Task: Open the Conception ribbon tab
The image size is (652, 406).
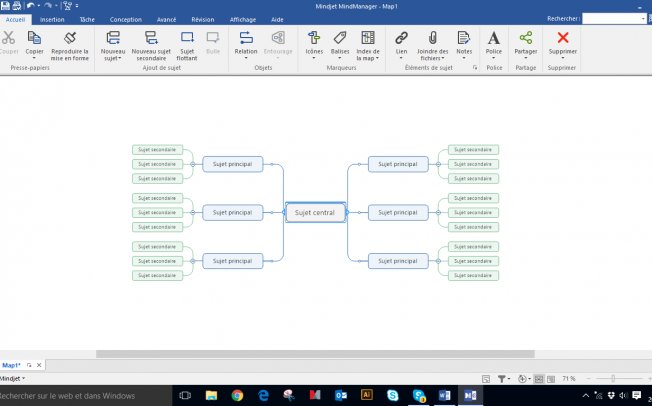Action: 126,19
